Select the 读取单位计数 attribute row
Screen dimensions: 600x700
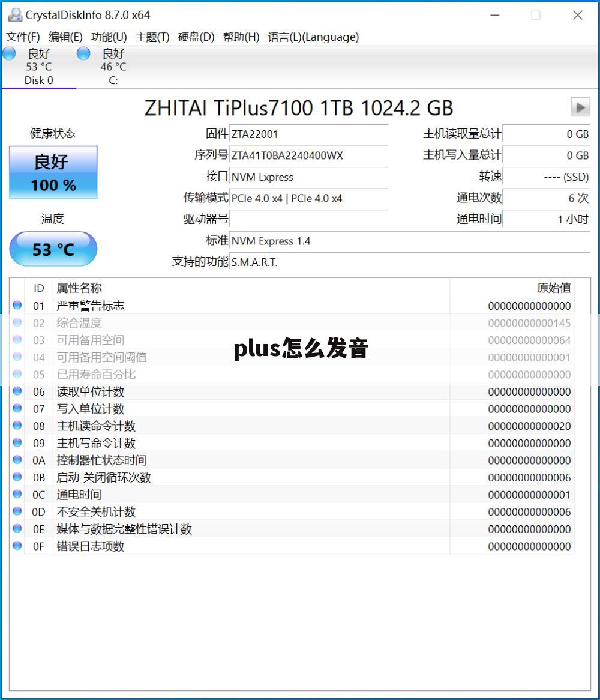292,391
